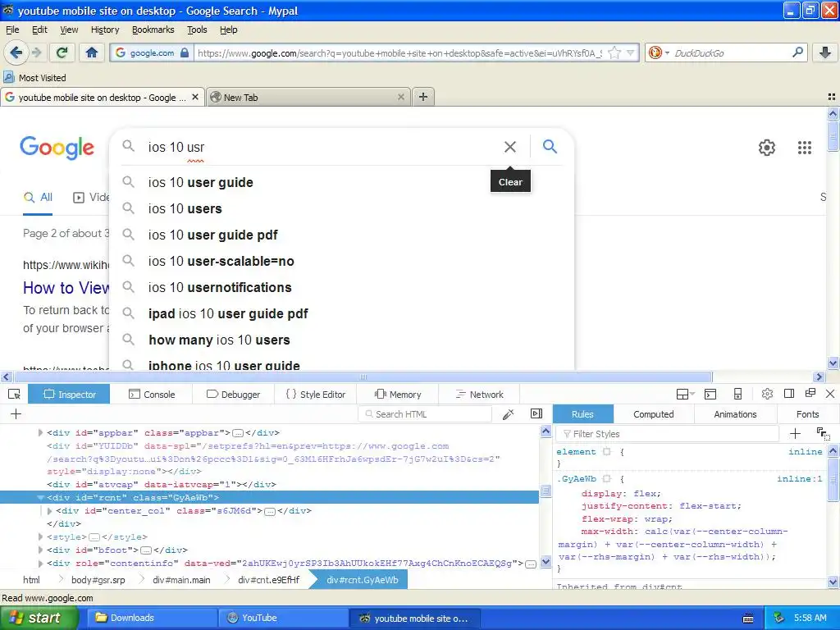Clear the Google search box with X

510,147
